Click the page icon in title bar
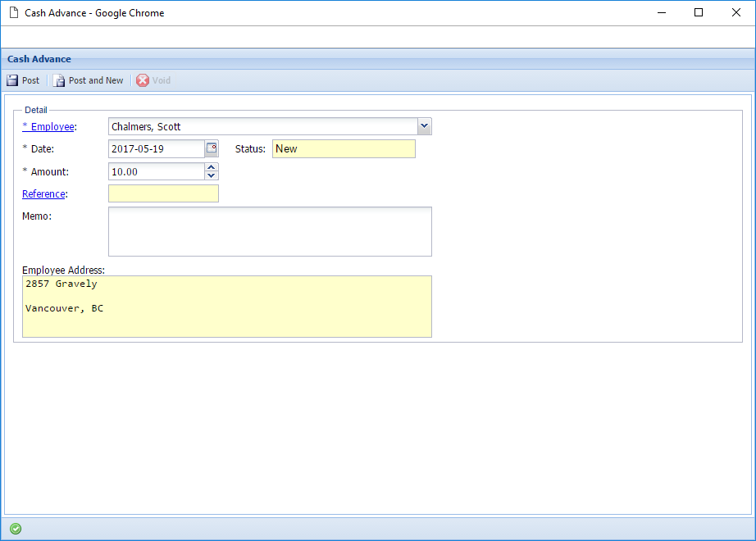The height and width of the screenshot is (541, 756). click(13, 13)
